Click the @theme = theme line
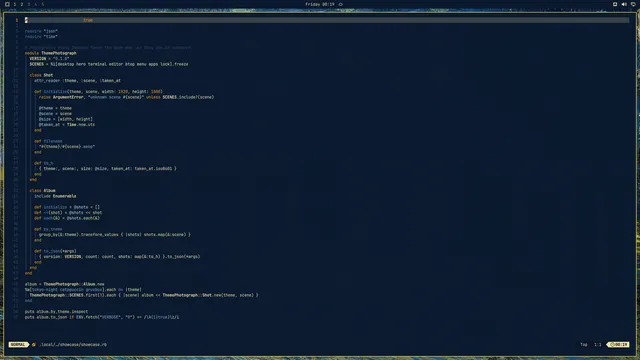The height and width of the screenshot is (360, 640). point(55,108)
